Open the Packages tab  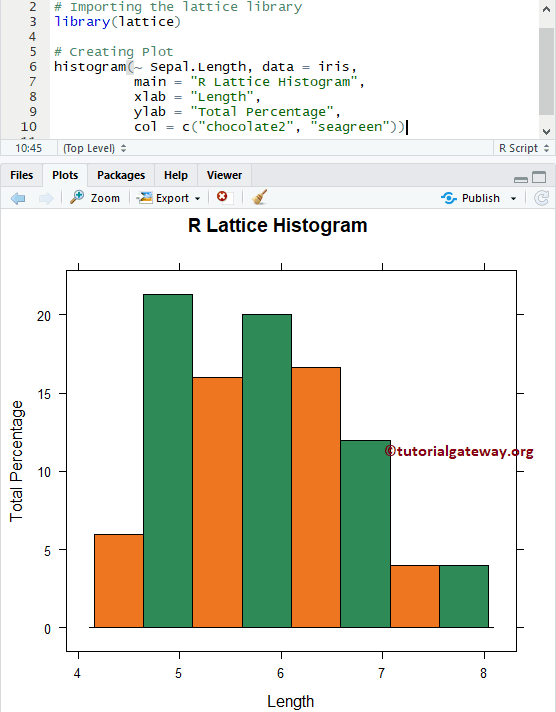tap(121, 175)
